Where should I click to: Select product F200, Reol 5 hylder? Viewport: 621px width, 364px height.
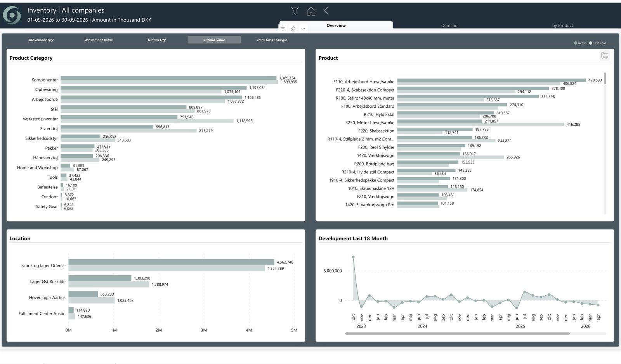tap(376, 147)
